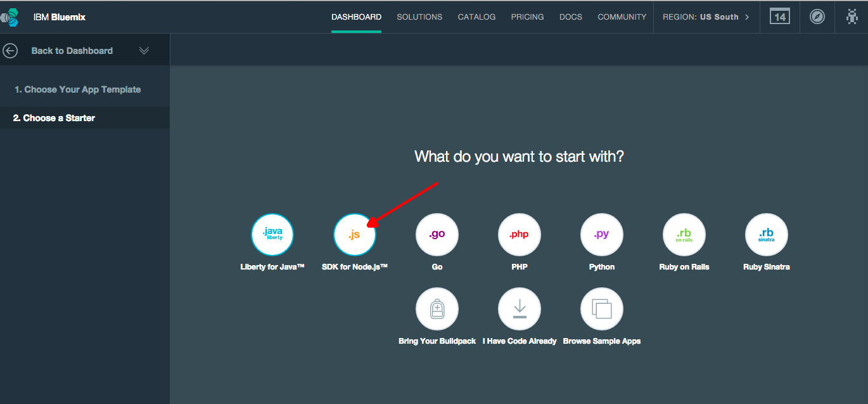Screen dimensions: 868x404
Task: Click the IBM Bluemix hexagon logo
Action: (x=10, y=17)
